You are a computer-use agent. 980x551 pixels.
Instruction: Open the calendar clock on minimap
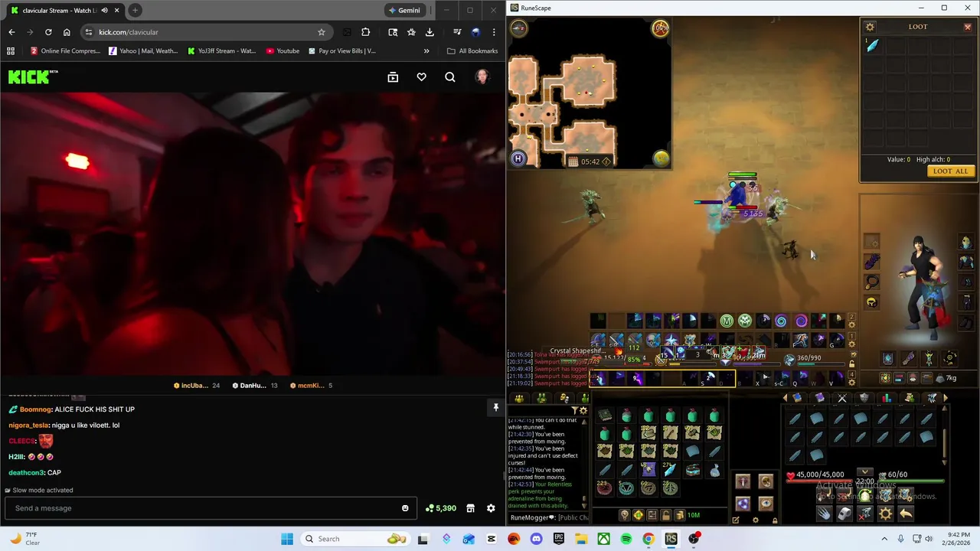tap(573, 161)
